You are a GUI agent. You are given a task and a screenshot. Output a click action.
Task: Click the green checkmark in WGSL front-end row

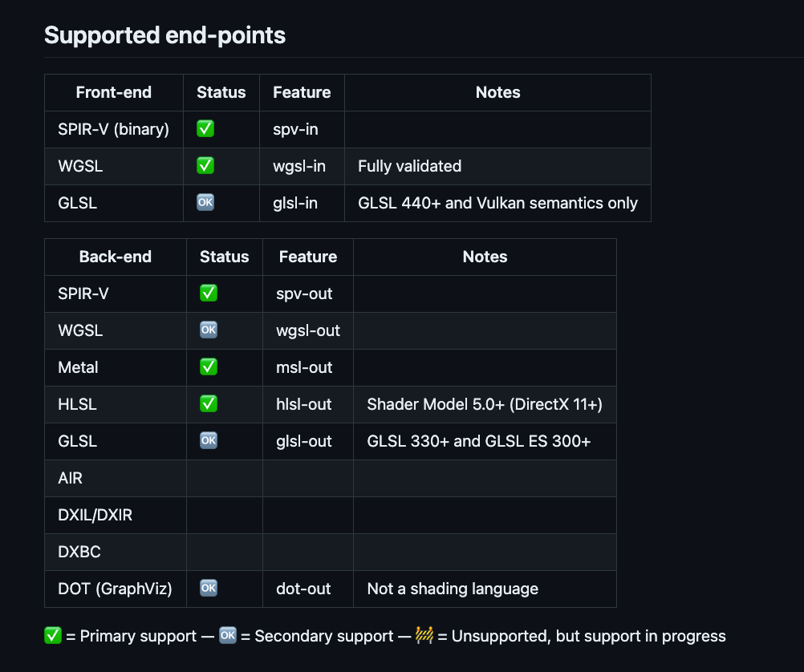(x=205, y=166)
